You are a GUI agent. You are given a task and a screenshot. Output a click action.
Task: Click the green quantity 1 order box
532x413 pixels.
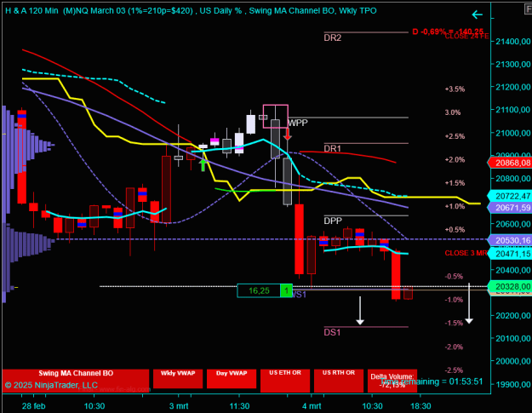286,290
